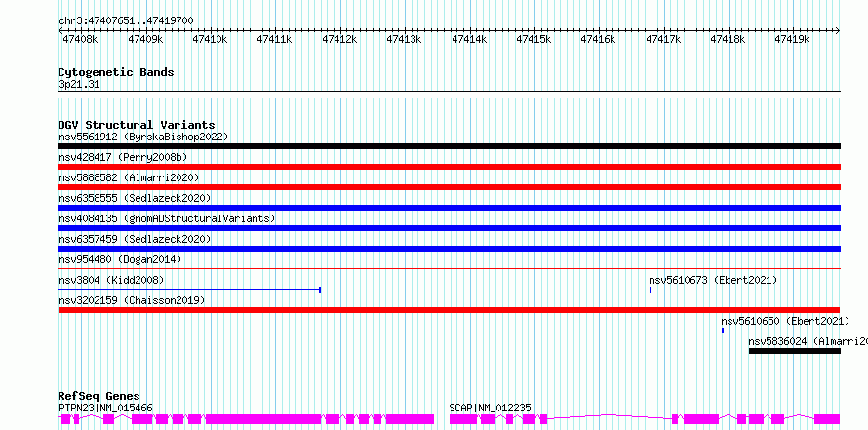
Task: Click the nsv6358555 (Sedlazeck2020) label
Action: (135, 198)
